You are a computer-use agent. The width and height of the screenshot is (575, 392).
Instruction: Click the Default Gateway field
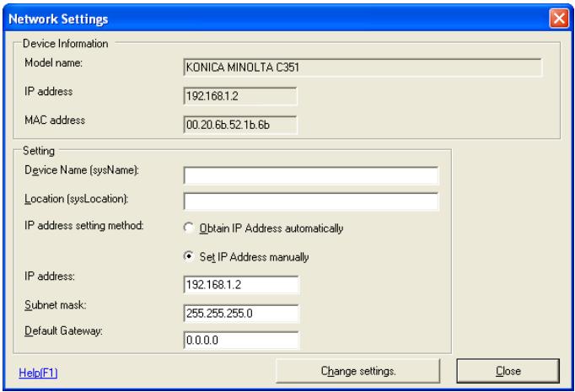click(241, 340)
